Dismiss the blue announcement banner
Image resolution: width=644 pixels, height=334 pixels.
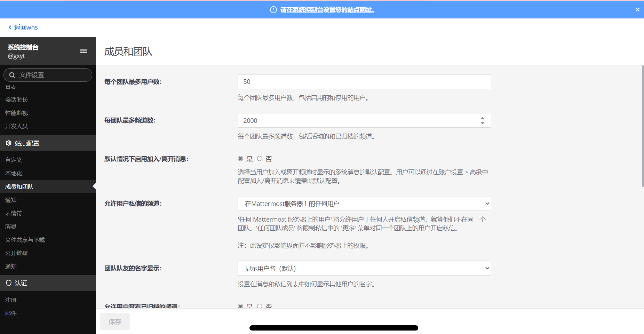tap(637, 10)
